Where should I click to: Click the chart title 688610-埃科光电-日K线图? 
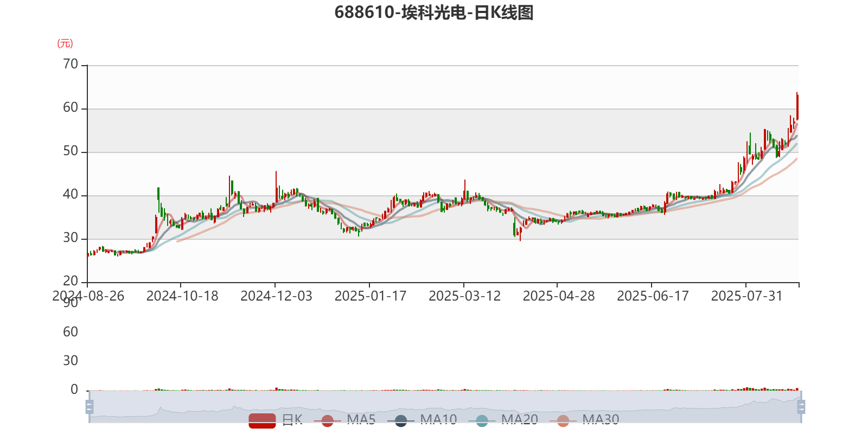(434, 12)
